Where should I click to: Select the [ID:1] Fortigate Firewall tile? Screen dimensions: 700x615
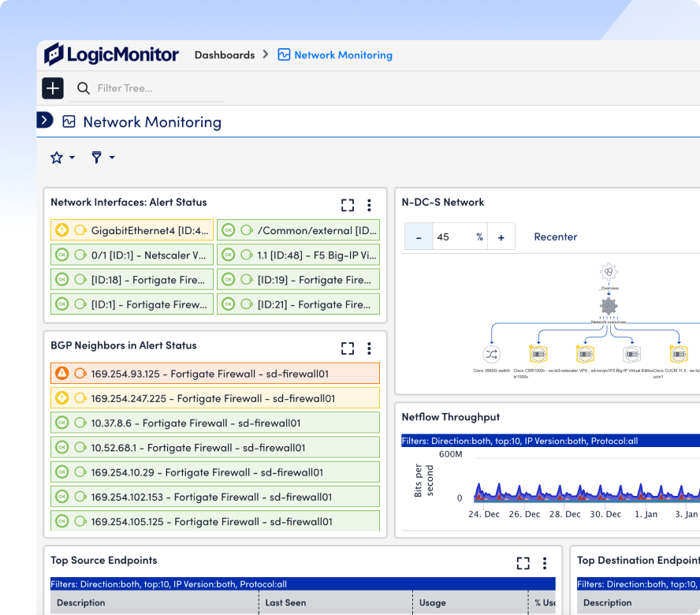click(132, 304)
